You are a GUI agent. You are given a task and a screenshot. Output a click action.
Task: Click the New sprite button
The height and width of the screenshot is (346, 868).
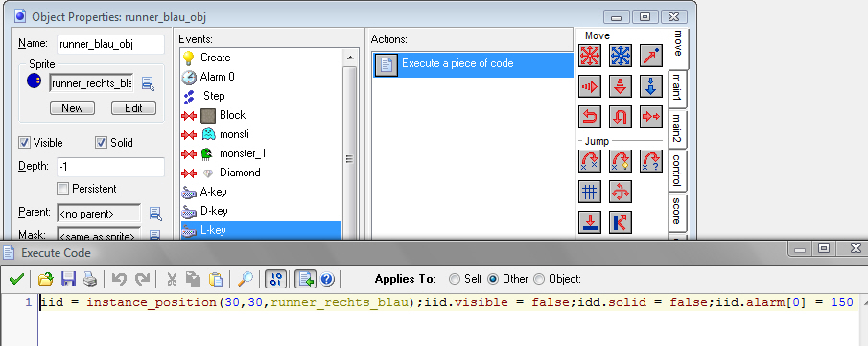point(73,108)
